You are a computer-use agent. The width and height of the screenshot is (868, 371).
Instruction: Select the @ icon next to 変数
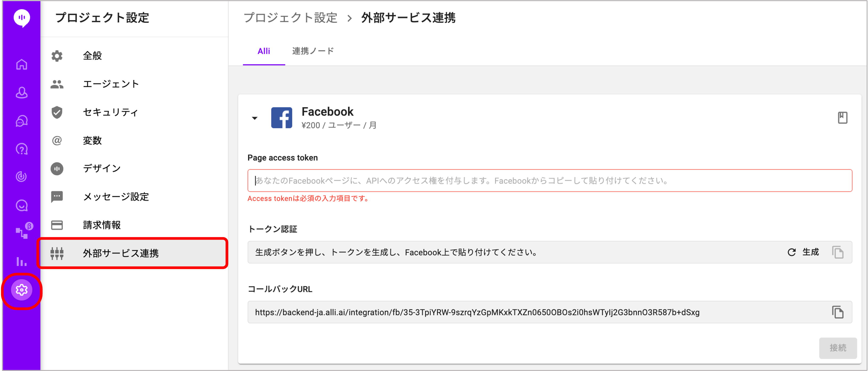pos(56,141)
